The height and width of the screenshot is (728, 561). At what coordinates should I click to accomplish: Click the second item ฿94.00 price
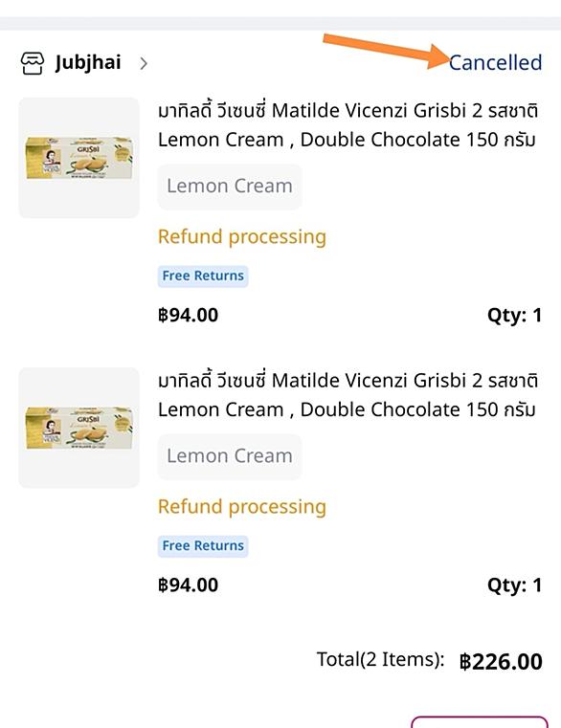point(189,585)
